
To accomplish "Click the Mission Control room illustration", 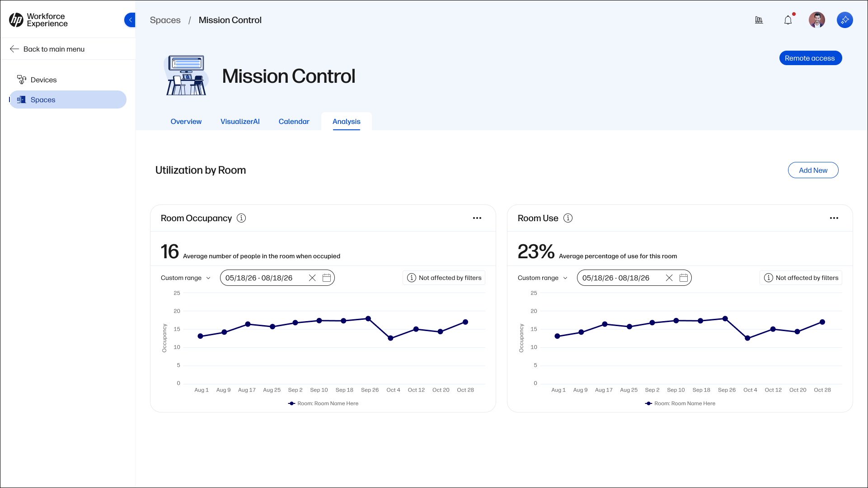I will click(x=186, y=75).
